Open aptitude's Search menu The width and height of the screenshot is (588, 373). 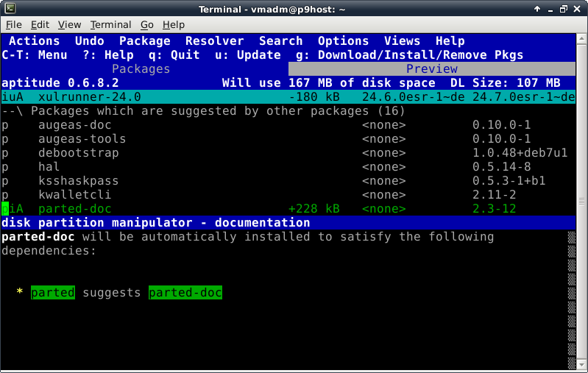(280, 41)
